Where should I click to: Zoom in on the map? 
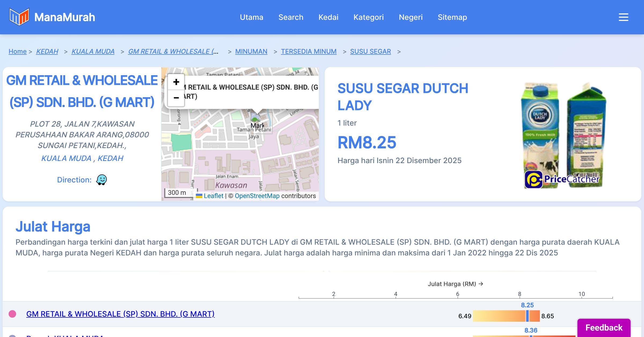tap(176, 82)
